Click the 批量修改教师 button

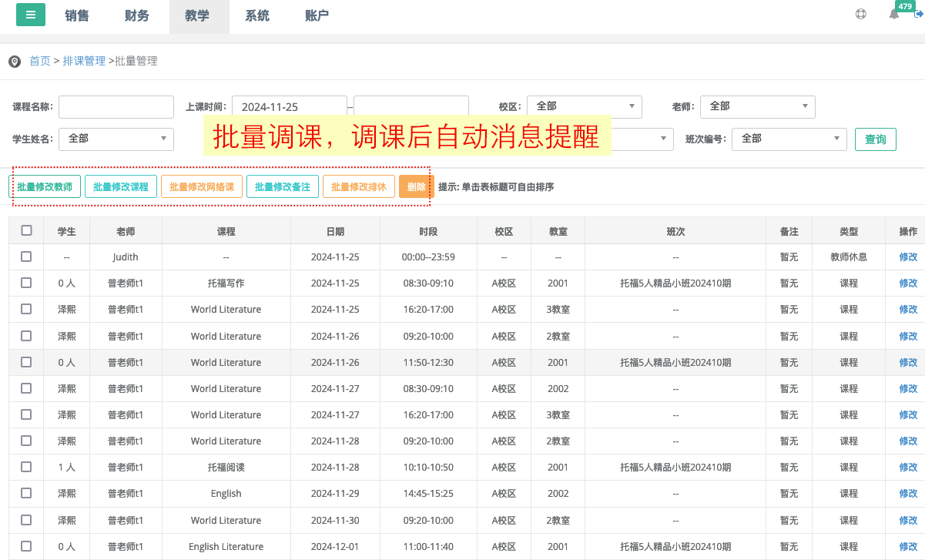(x=45, y=187)
